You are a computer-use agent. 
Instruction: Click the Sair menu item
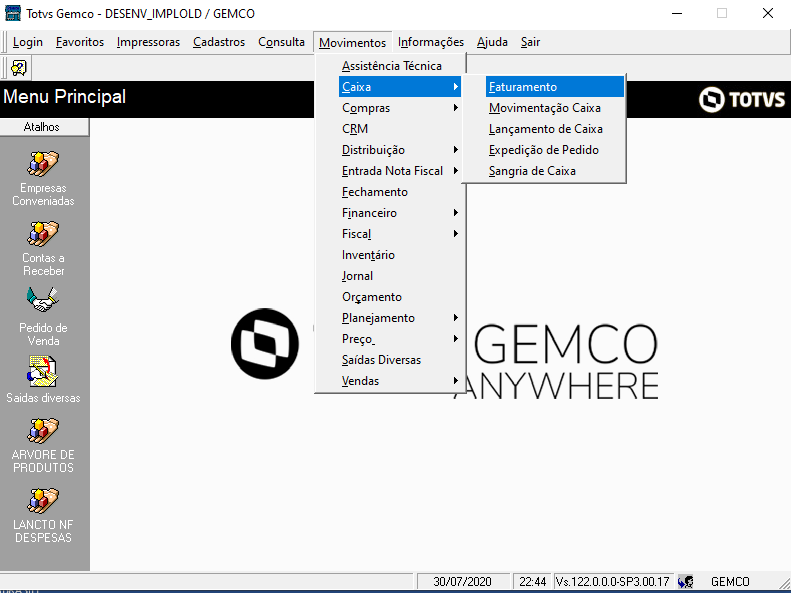coord(530,42)
